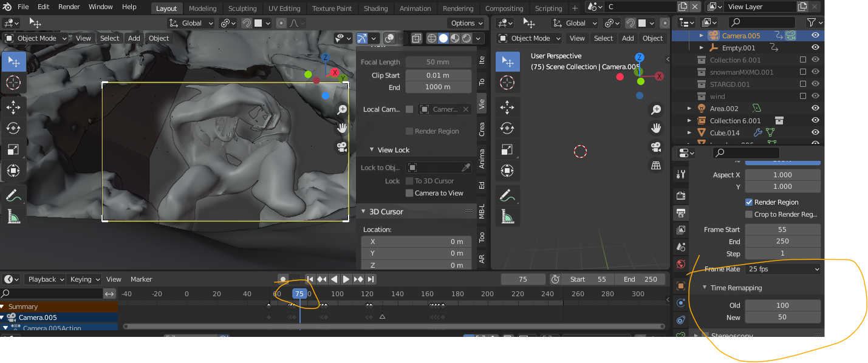Activate the Scale tool in the toolbar
Image resolution: width=868 pixels, height=363 pixels.
point(13,149)
